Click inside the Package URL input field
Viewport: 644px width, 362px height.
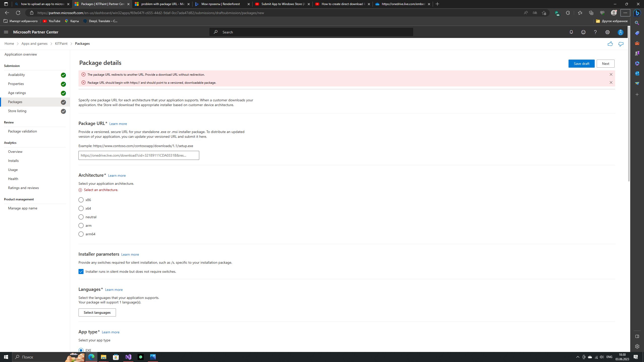coord(139,155)
